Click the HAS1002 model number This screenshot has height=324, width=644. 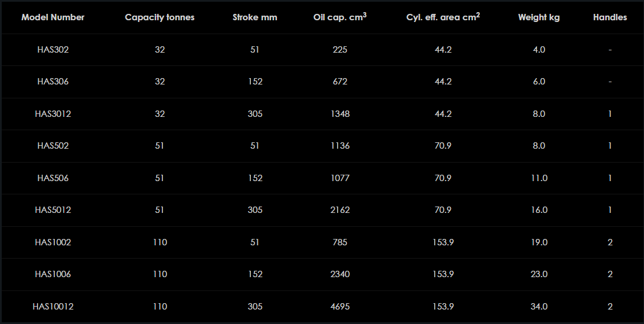coord(53,242)
